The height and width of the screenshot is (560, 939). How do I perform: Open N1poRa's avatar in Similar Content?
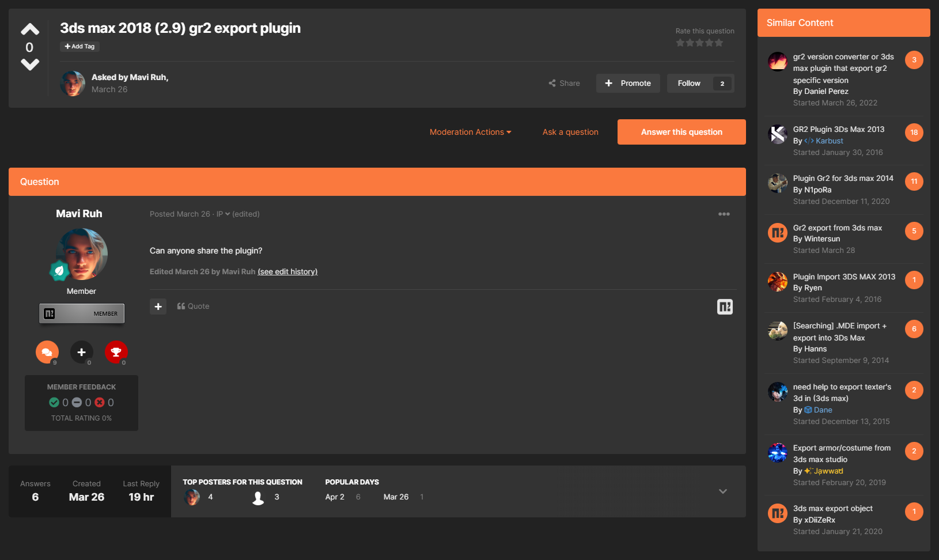coord(778,183)
